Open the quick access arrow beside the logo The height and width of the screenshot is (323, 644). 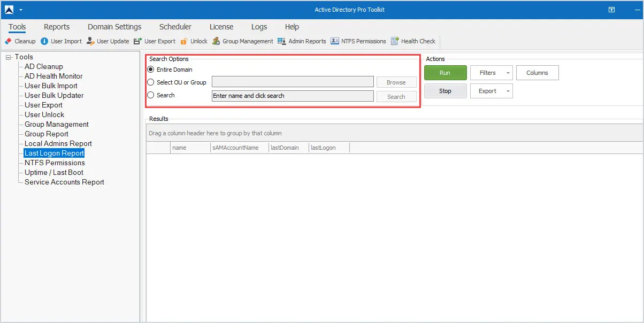click(x=21, y=10)
